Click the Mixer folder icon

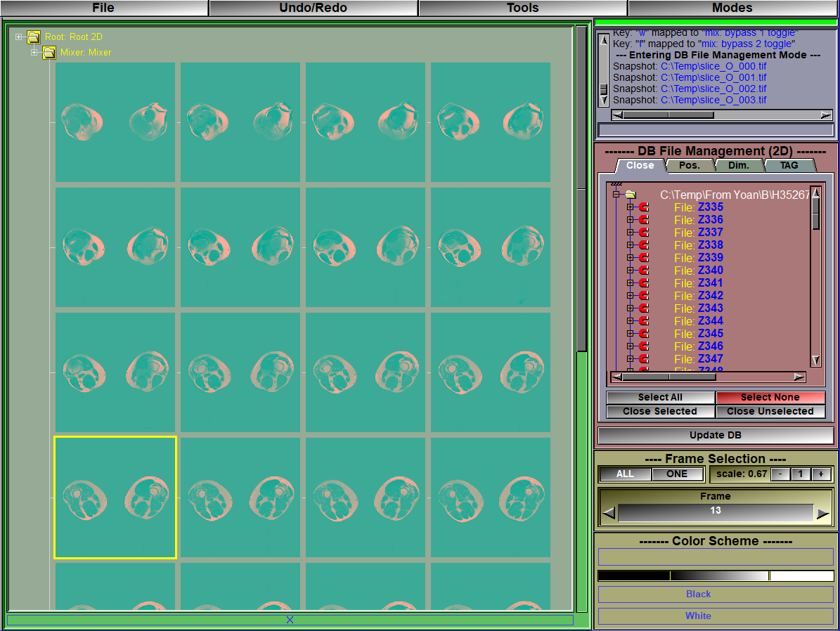[49, 53]
